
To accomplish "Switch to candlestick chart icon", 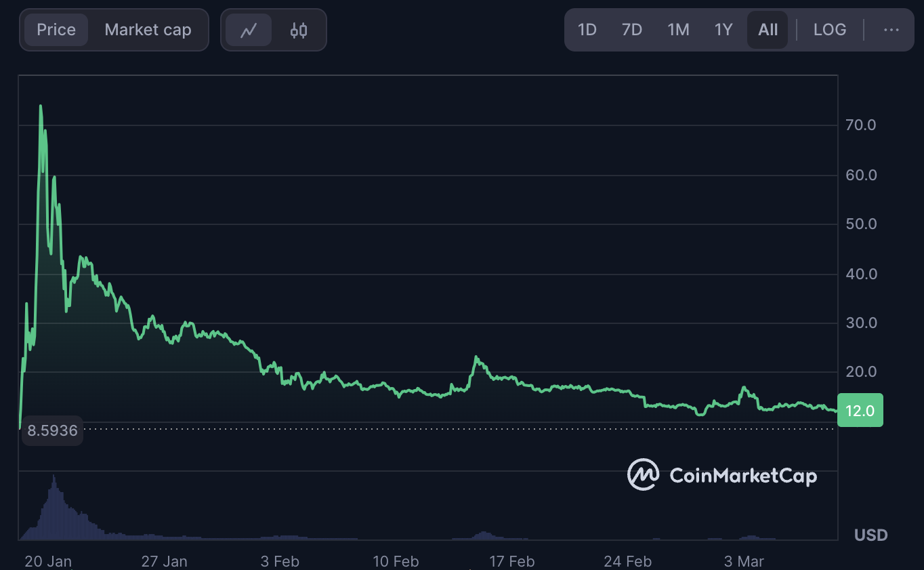I will 297,30.
